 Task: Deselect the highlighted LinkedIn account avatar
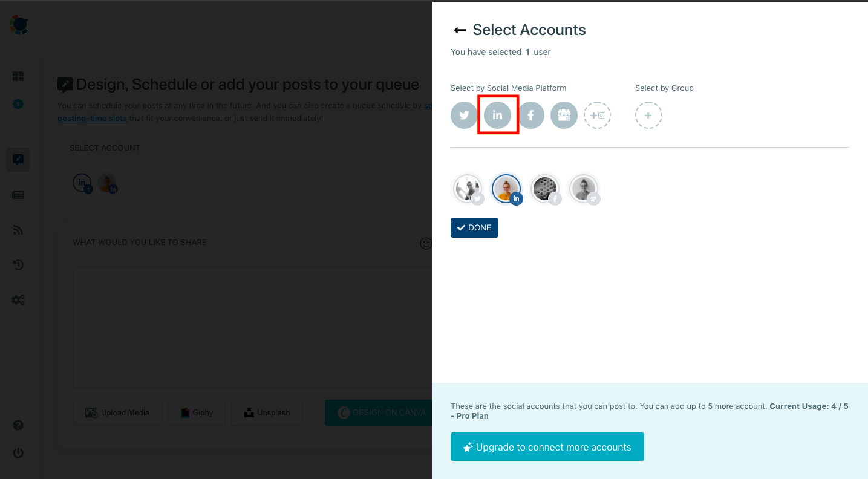point(506,188)
